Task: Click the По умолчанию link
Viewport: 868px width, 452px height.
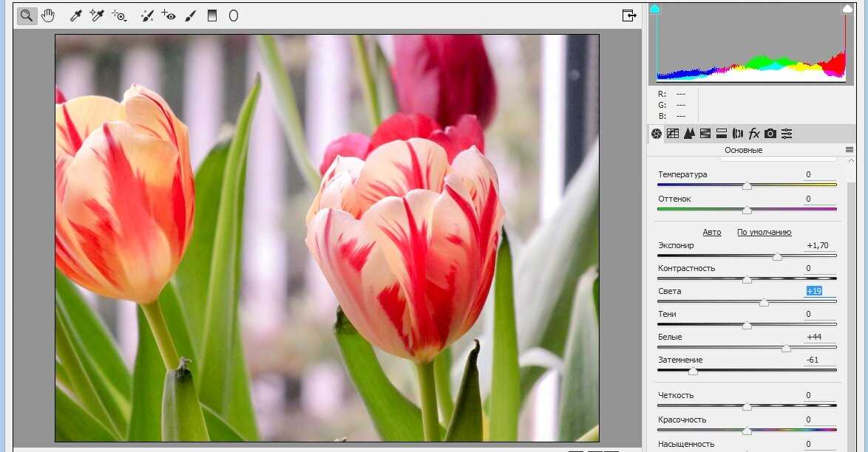Action: point(764,233)
